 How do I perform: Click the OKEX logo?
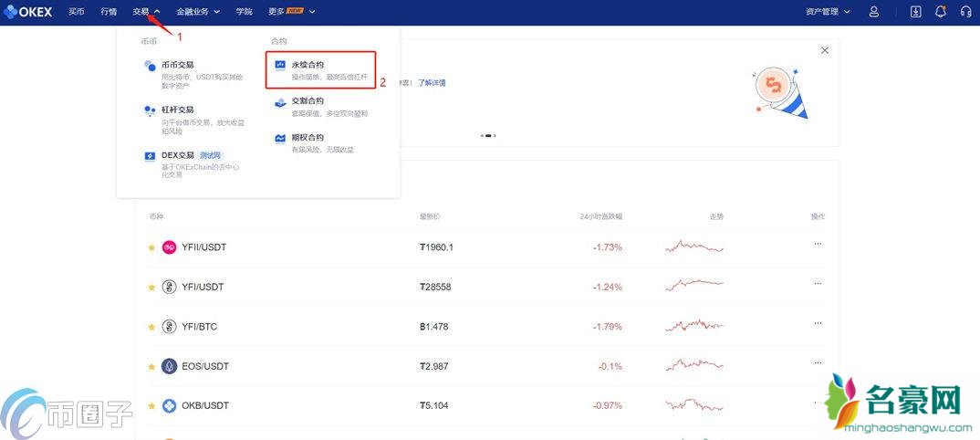coord(29,12)
